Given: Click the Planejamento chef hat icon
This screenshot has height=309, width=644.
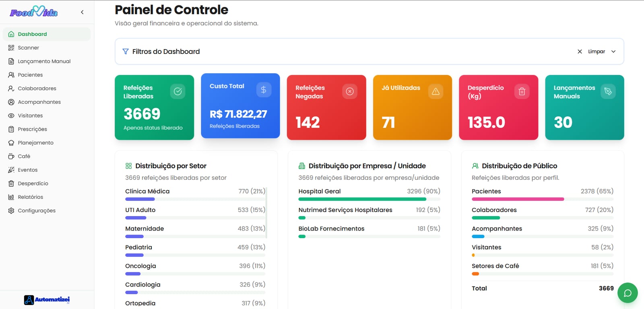Looking at the screenshot, I should (11, 143).
